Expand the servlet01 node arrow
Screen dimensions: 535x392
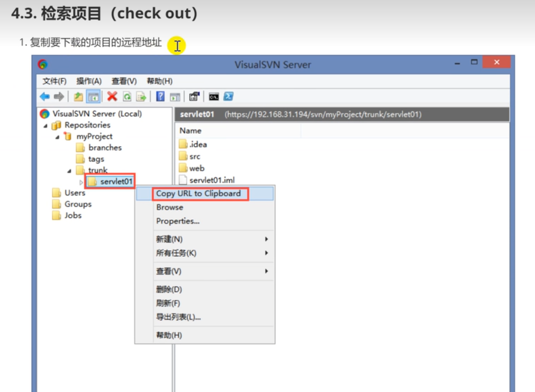[x=81, y=182]
